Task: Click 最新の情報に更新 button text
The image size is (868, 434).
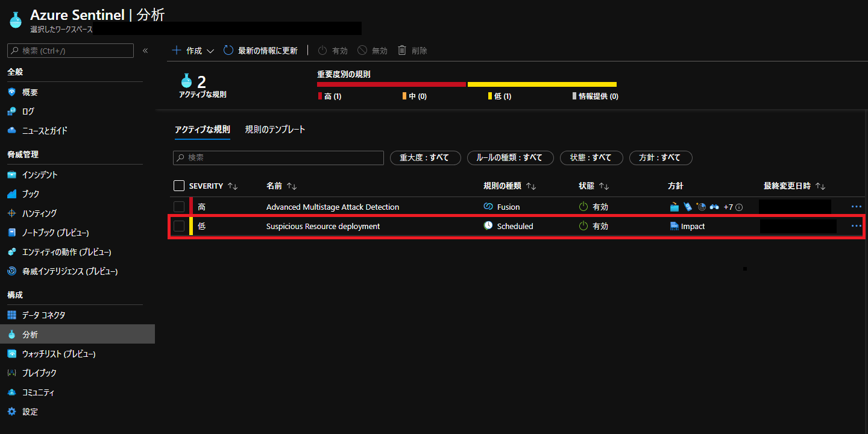Action: pyautogui.click(x=268, y=51)
